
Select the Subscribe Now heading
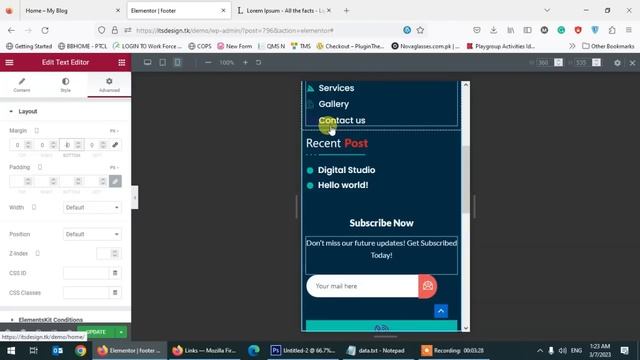pyautogui.click(x=381, y=223)
